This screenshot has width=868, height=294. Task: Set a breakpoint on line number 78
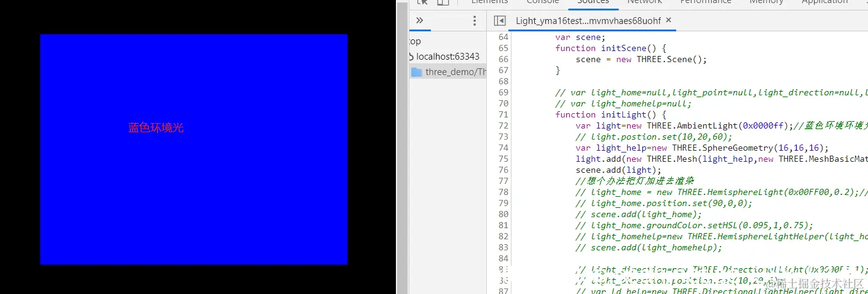pos(503,192)
